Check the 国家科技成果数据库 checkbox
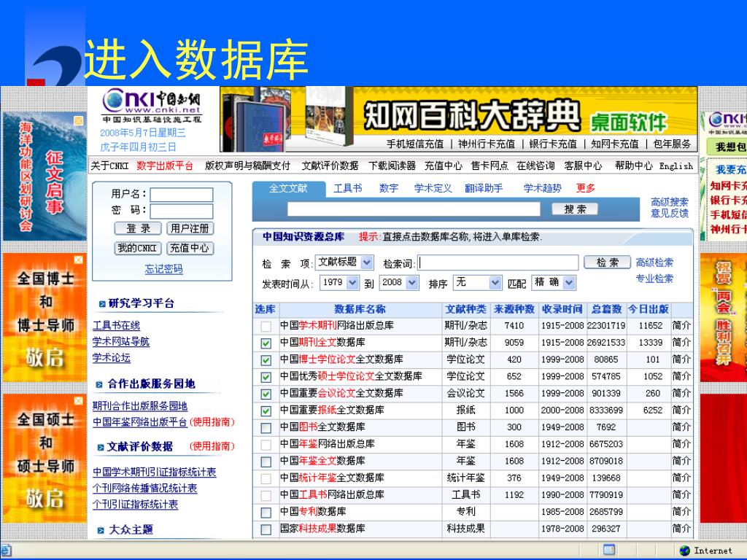Screen dimensions: 747x560 [x=266, y=529]
